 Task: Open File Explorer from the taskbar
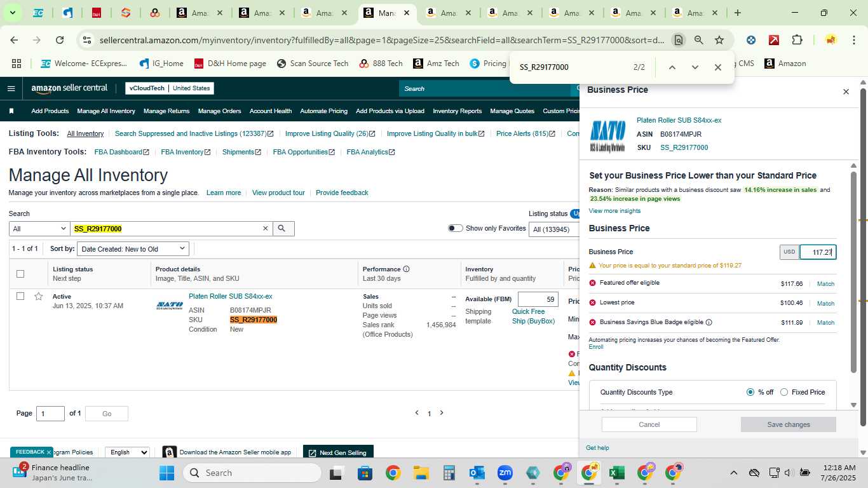[x=421, y=473]
